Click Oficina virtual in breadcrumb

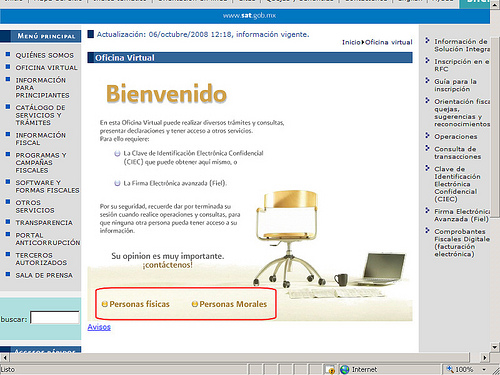[x=389, y=42]
